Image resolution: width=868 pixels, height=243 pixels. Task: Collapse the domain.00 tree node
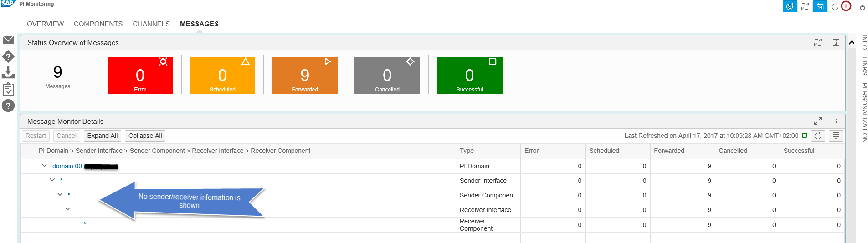click(x=44, y=166)
